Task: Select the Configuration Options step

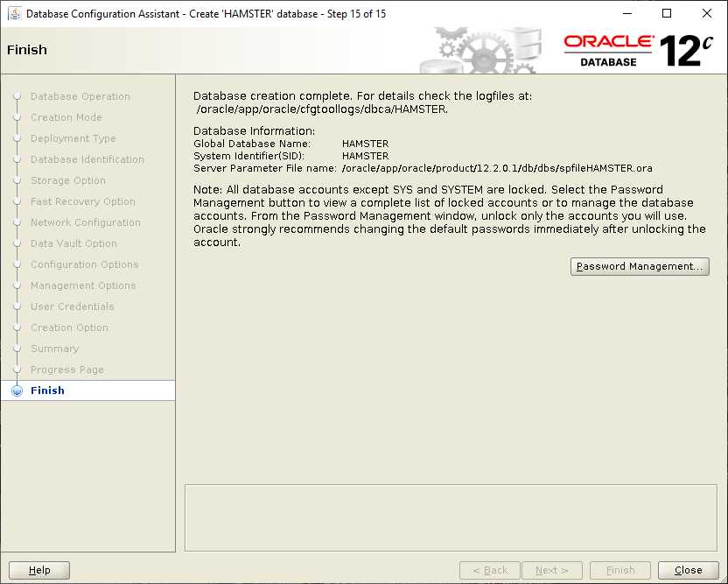Action: (85, 264)
